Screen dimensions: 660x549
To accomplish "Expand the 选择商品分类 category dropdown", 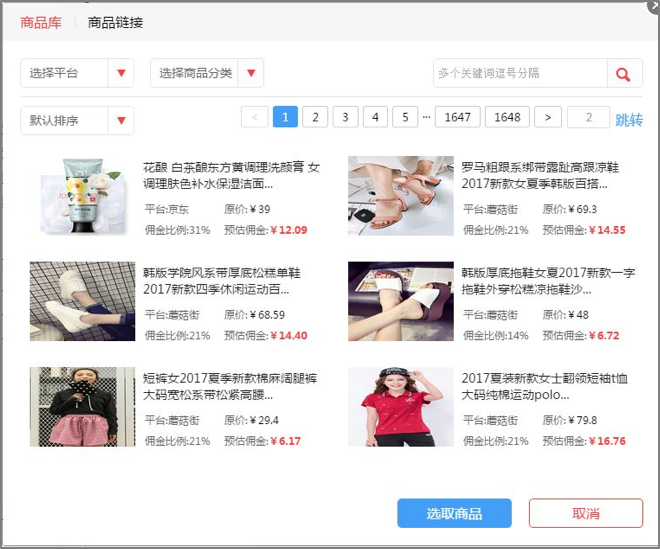I will pos(207,73).
